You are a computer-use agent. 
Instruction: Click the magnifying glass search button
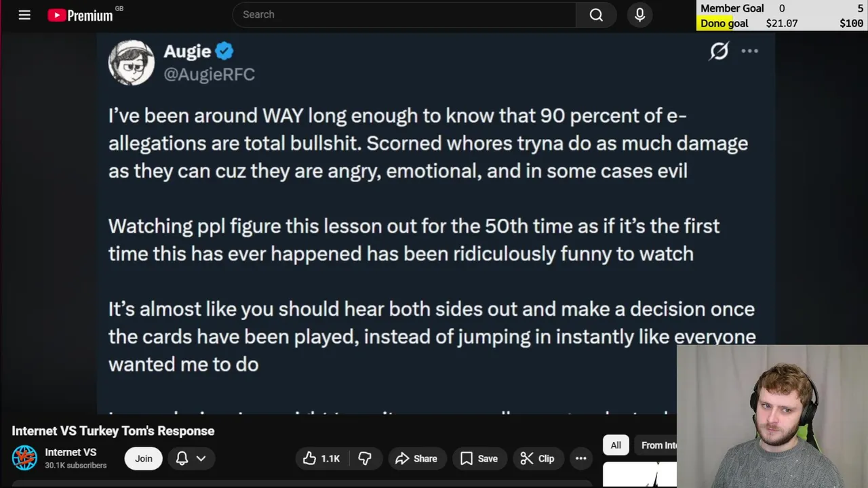pyautogui.click(x=596, y=15)
